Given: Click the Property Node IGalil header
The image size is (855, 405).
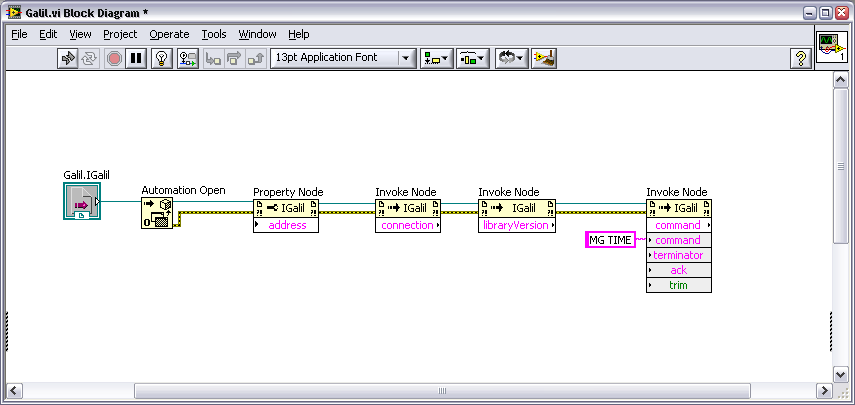Looking at the screenshot, I should pyautogui.click(x=286, y=208).
